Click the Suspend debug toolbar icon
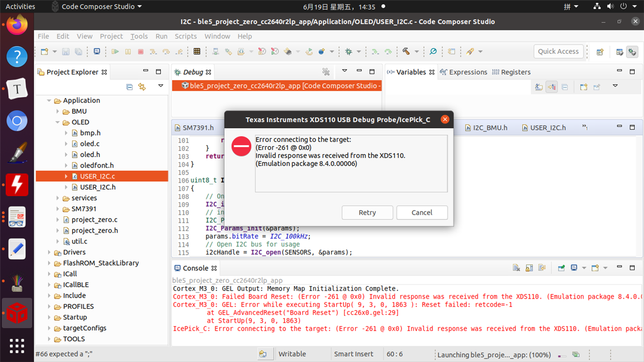644x362 pixels. [128, 51]
